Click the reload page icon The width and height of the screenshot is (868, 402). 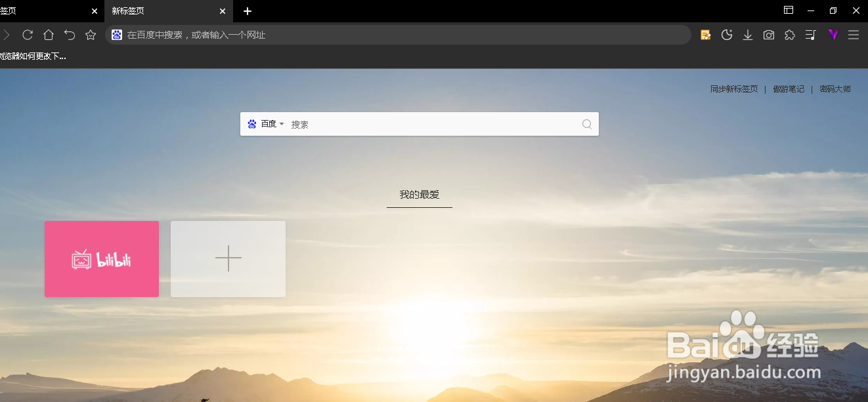point(28,35)
